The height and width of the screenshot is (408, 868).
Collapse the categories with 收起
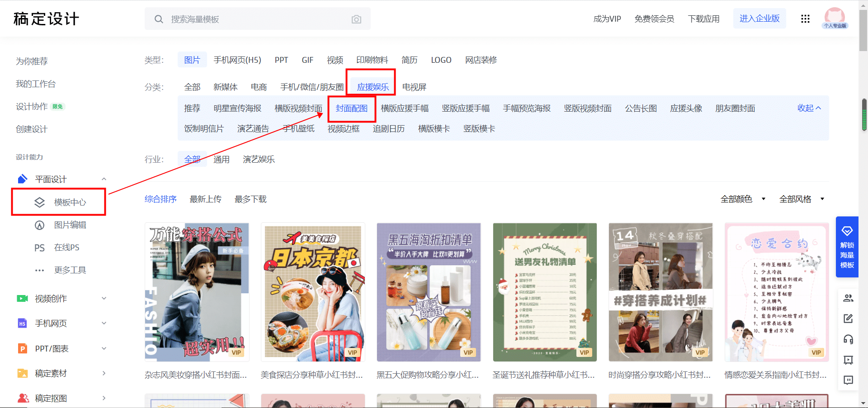coord(809,108)
